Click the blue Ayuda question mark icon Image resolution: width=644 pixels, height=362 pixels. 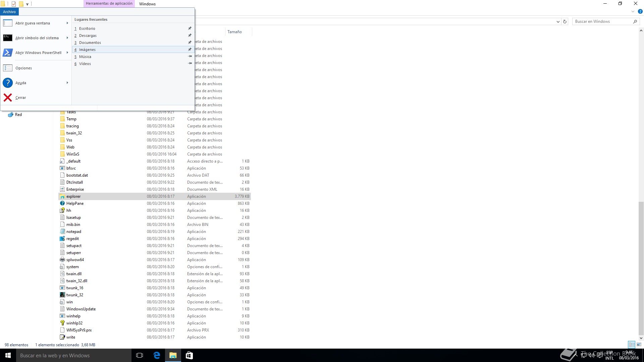click(x=8, y=83)
